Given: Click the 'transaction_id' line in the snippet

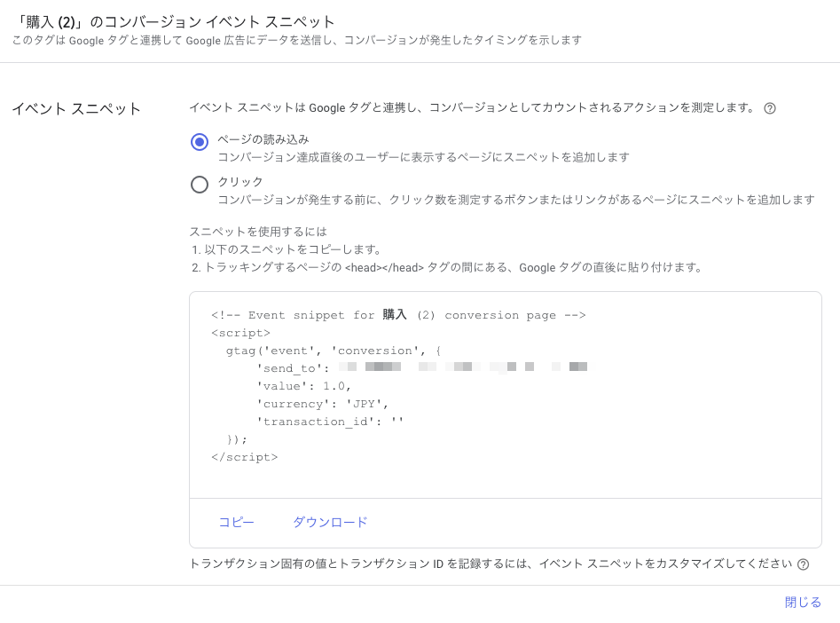Looking at the screenshot, I should pos(330,422).
